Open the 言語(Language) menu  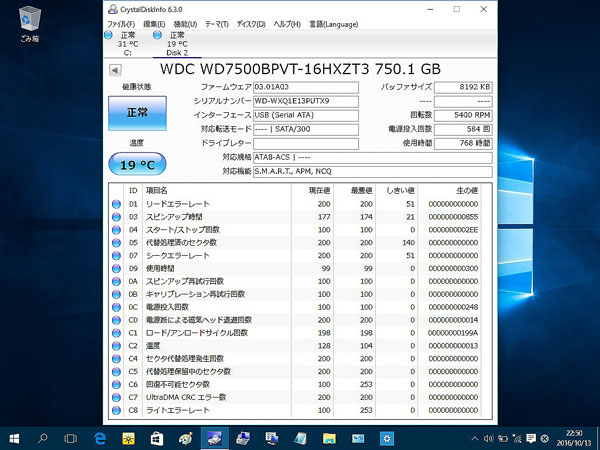[x=334, y=24]
